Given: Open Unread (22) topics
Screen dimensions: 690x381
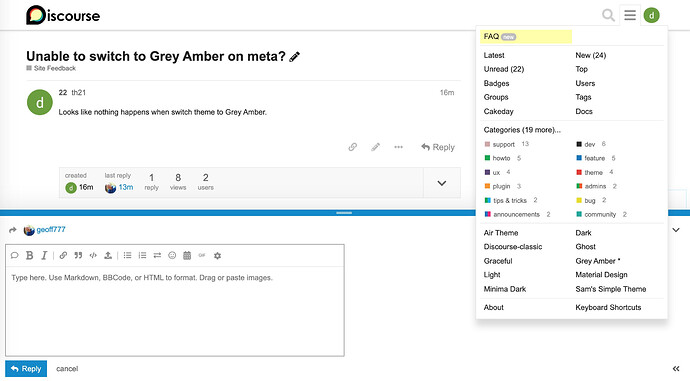Looking at the screenshot, I should (504, 69).
